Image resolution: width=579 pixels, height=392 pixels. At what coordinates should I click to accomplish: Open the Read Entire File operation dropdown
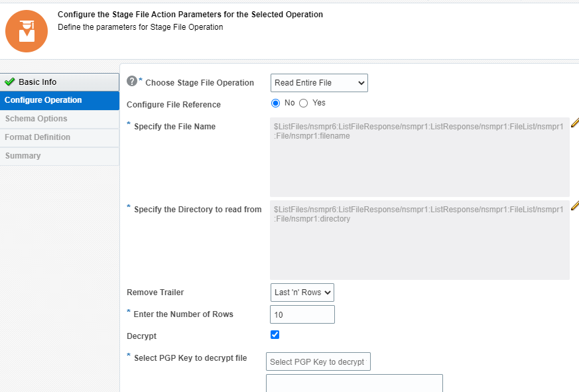(319, 83)
